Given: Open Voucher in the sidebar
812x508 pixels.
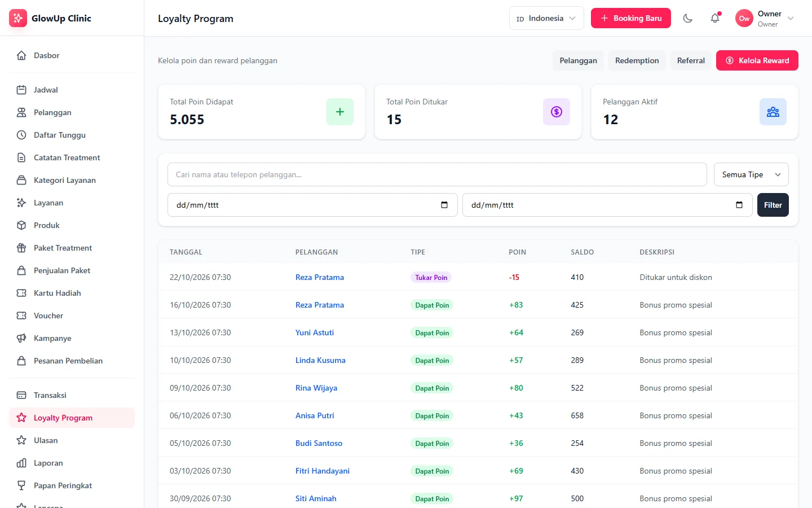Looking at the screenshot, I should tap(72, 316).
